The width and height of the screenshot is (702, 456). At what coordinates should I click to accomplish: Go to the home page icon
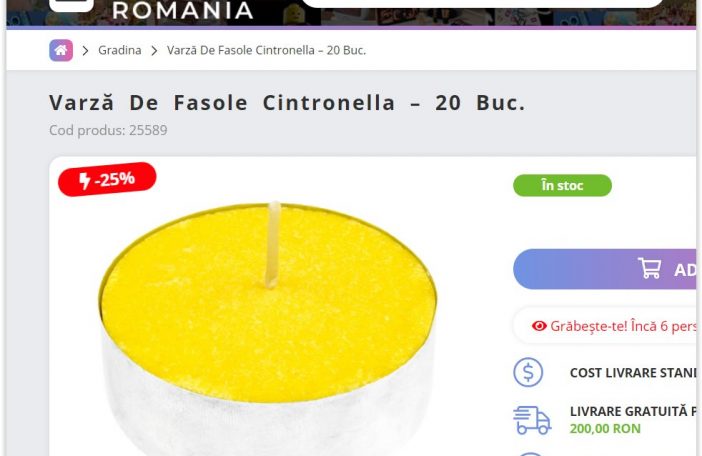[61, 50]
